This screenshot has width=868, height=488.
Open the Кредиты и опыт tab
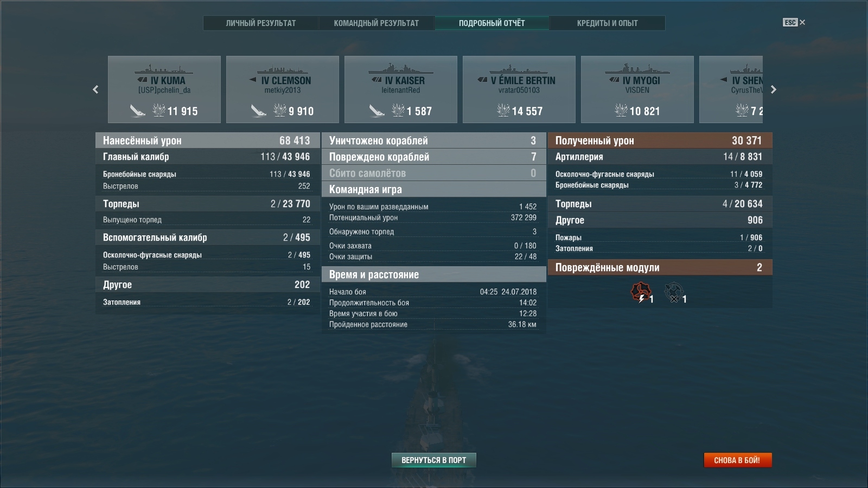point(607,23)
